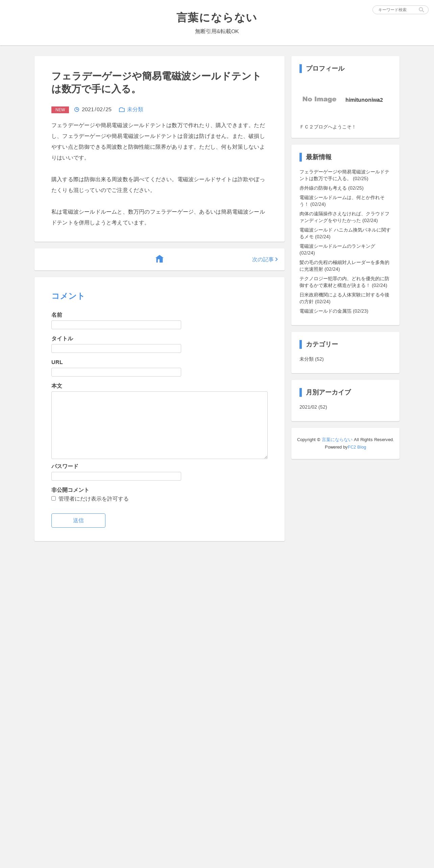Open the FC2 Blog link
Viewport: 434px width, 868px height.
pos(357,447)
